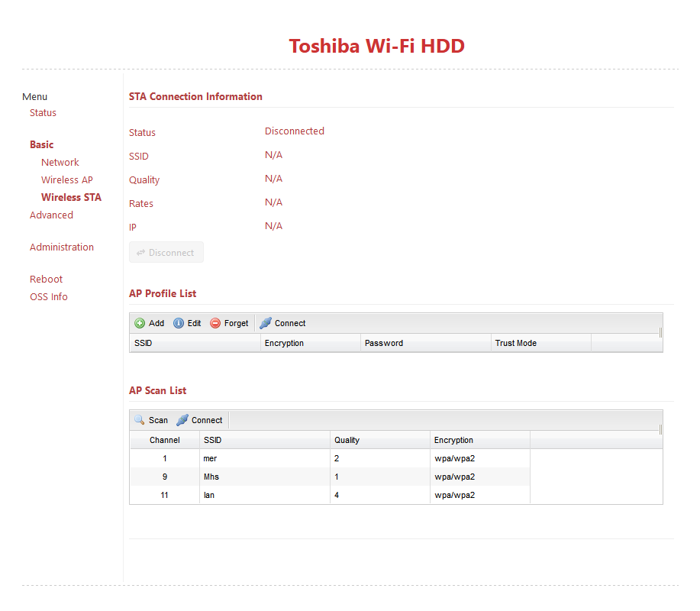Click the Toshiba Wi-Fi HDD title
Viewport: 700px width, 611px height.
(377, 46)
